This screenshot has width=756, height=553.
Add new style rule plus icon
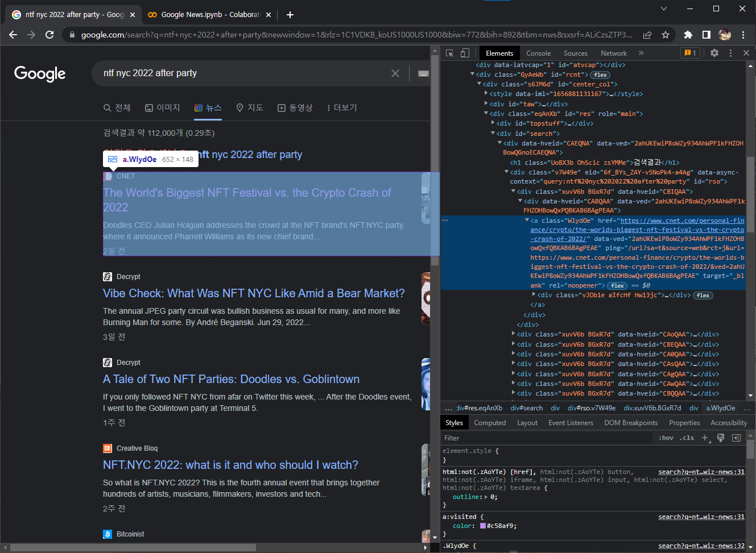(705, 438)
